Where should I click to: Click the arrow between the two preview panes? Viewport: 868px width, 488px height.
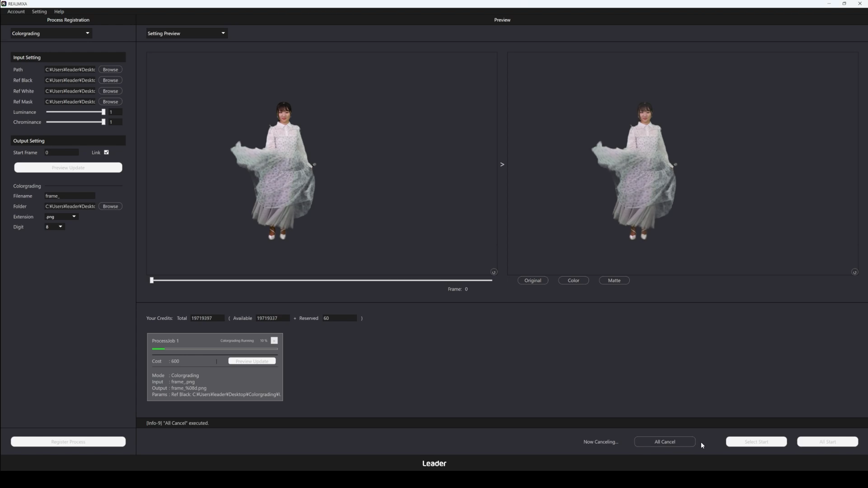(x=502, y=164)
